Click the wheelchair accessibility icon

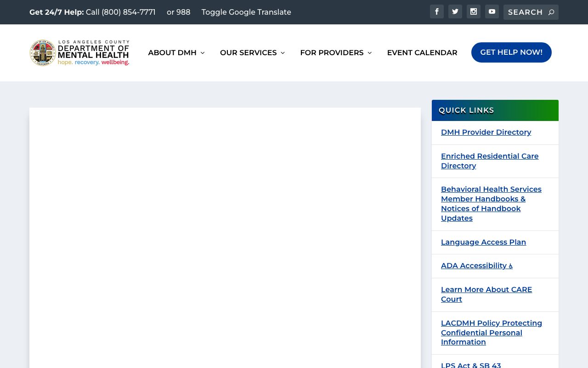[x=510, y=266]
